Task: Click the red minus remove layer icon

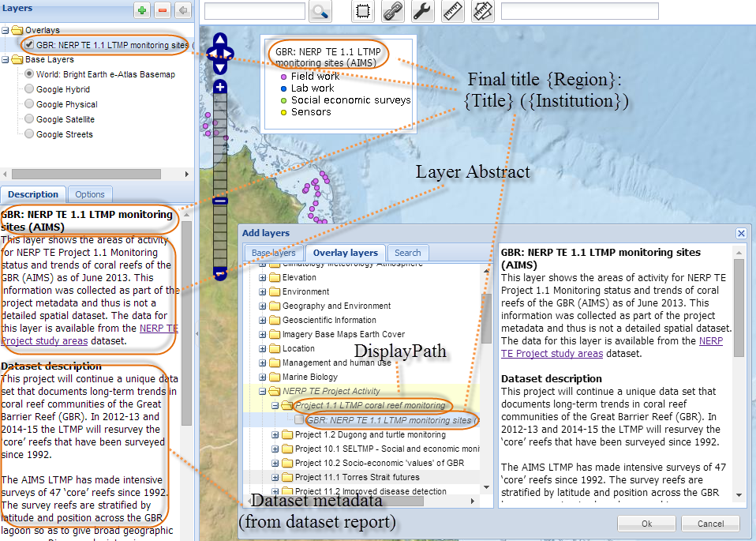Action: 163,10
